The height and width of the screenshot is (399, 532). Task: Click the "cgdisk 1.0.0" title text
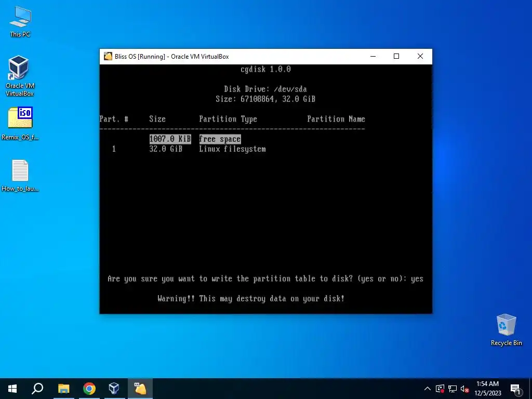pos(265,69)
